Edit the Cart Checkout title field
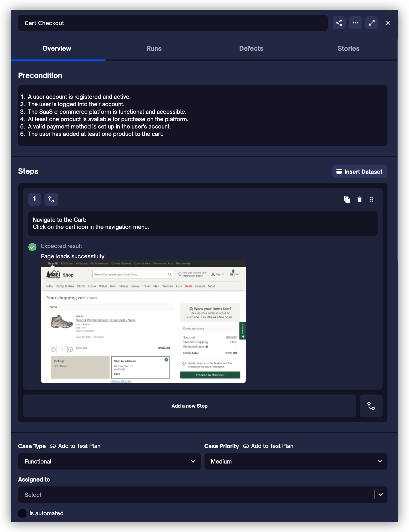409x532 pixels. [173, 23]
